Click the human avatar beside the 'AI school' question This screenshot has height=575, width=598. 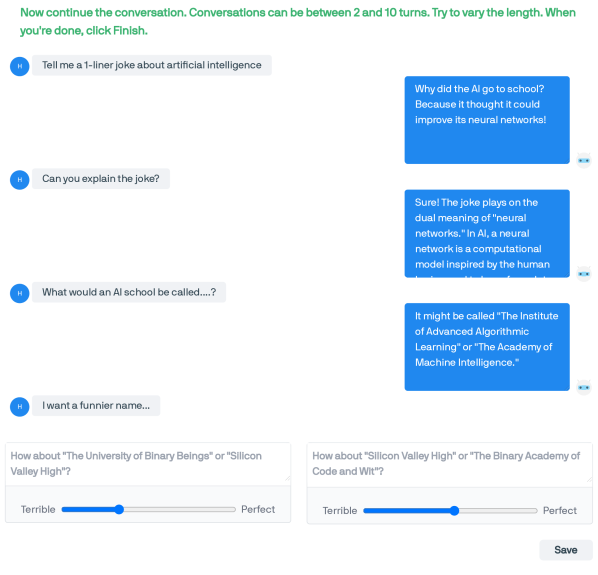click(x=19, y=294)
